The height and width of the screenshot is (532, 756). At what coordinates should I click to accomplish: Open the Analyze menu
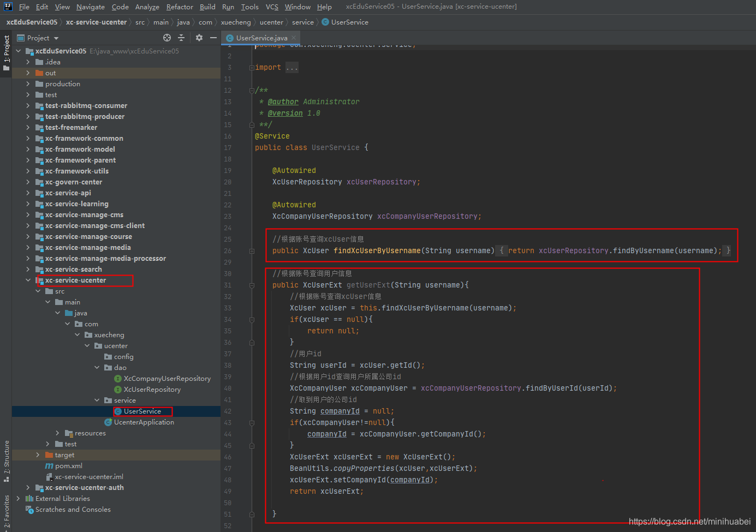coord(147,7)
